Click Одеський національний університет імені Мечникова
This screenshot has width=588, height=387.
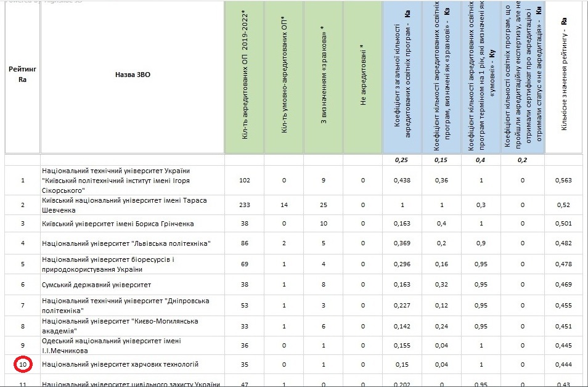pyautogui.click(x=112, y=346)
